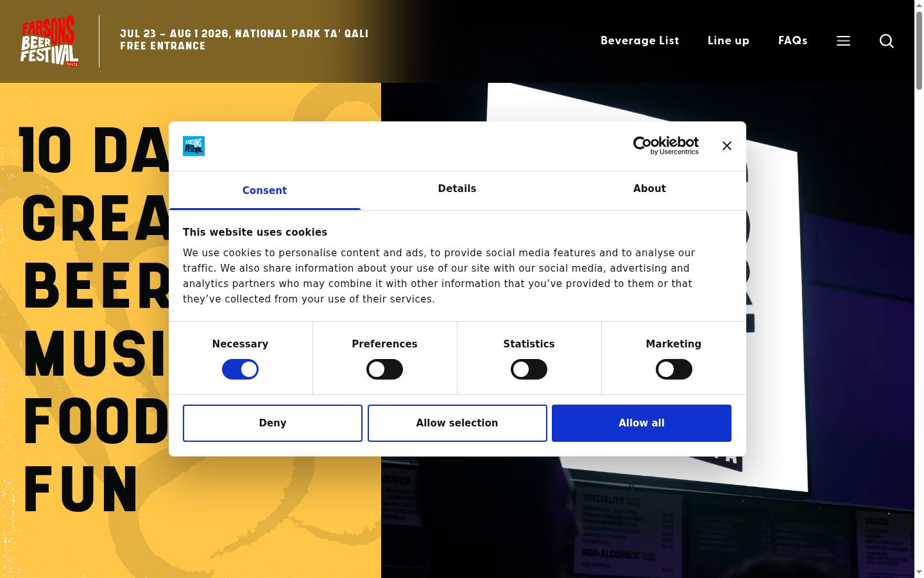The image size is (924, 578).
Task: Open the hamburger menu icon
Action: [x=843, y=41]
